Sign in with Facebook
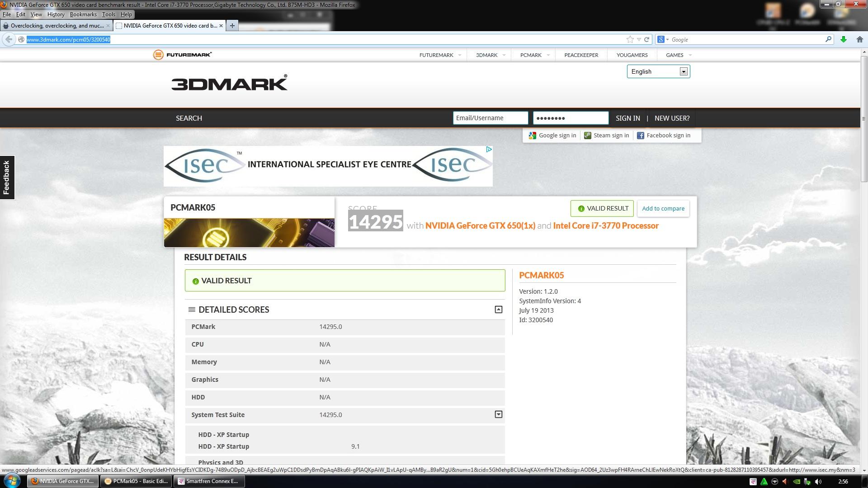Screen dimensions: 868x488 [664, 135]
